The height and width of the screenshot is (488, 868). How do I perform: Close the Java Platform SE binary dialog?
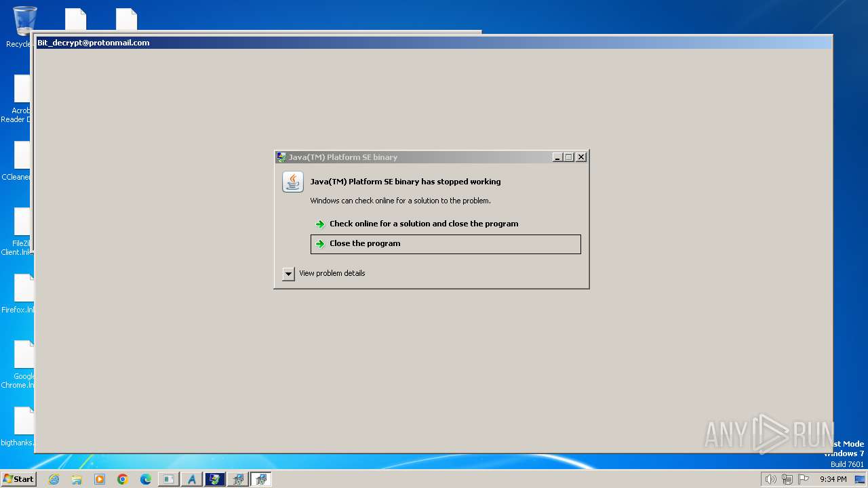click(x=581, y=157)
